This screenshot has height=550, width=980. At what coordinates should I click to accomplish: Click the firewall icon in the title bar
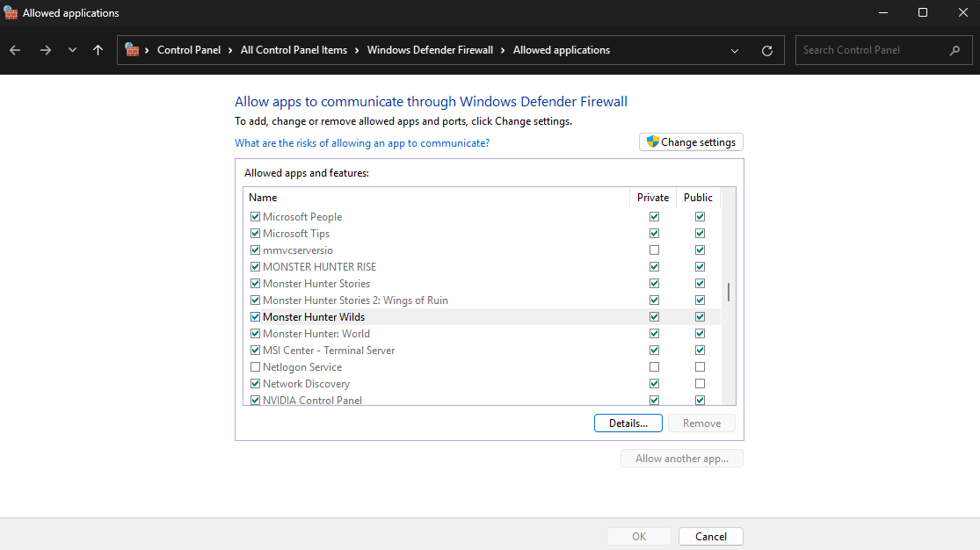(11, 13)
